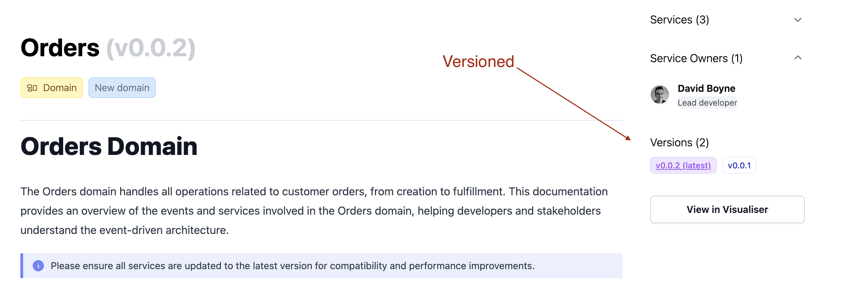Viewport: 868px width, 294px height.
Task: Click the notice text about updating services
Action: [x=292, y=266]
